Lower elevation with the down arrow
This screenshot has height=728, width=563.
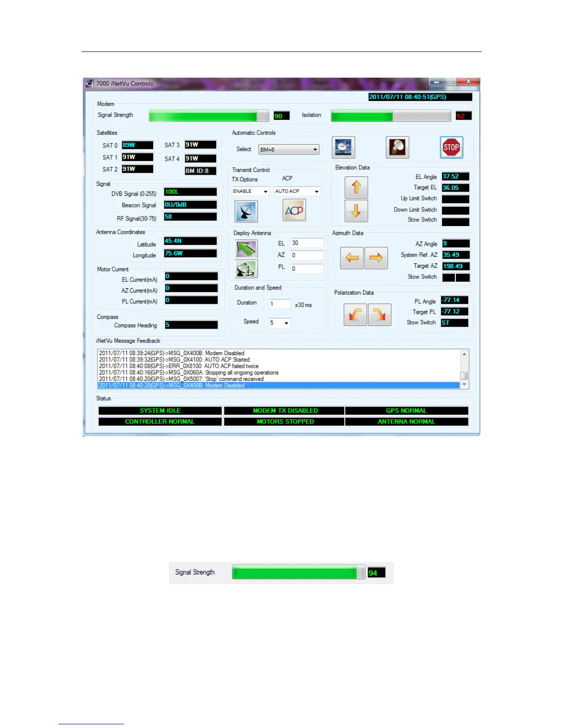(x=356, y=211)
